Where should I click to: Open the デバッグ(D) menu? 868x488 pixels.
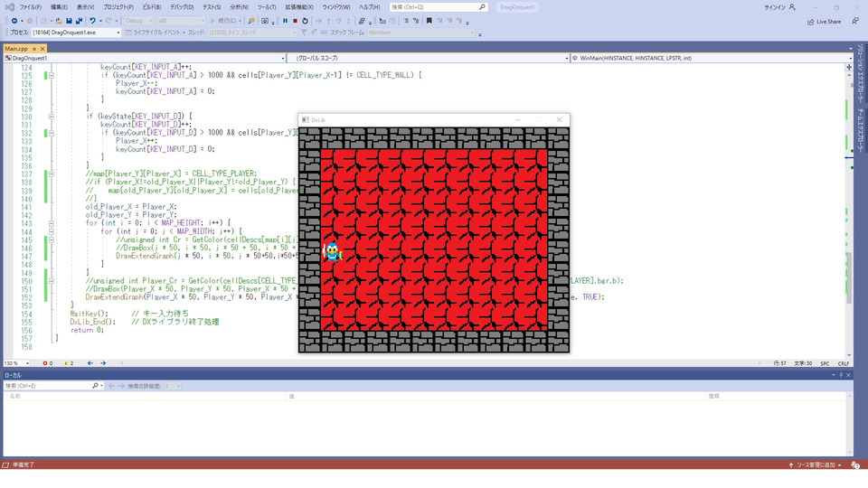[182, 7]
